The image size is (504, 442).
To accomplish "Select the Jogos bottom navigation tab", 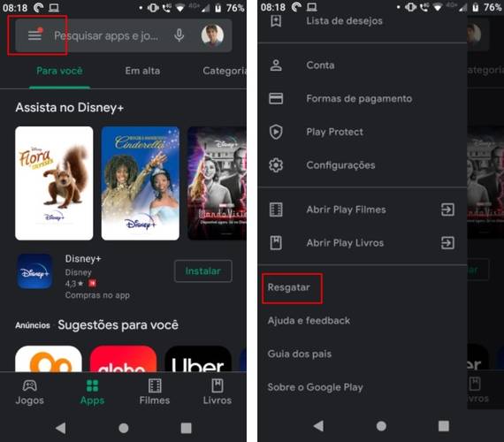I will [x=29, y=392].
